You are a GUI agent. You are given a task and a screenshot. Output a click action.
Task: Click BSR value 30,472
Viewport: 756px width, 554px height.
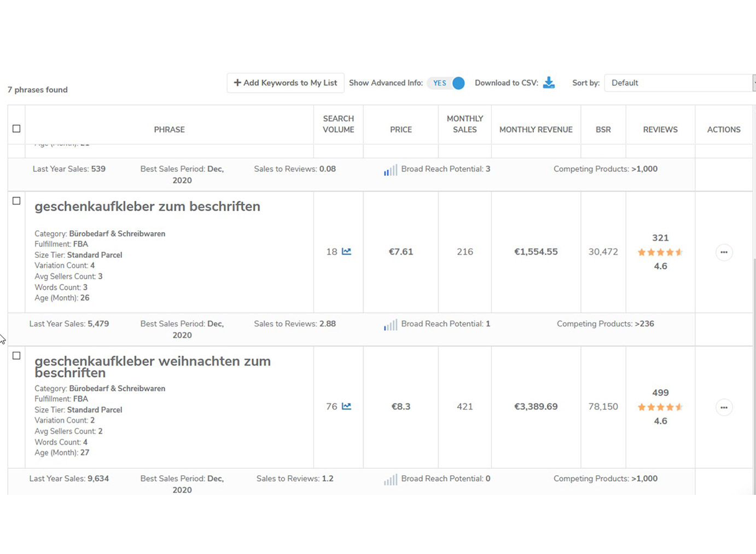point(603,252)
